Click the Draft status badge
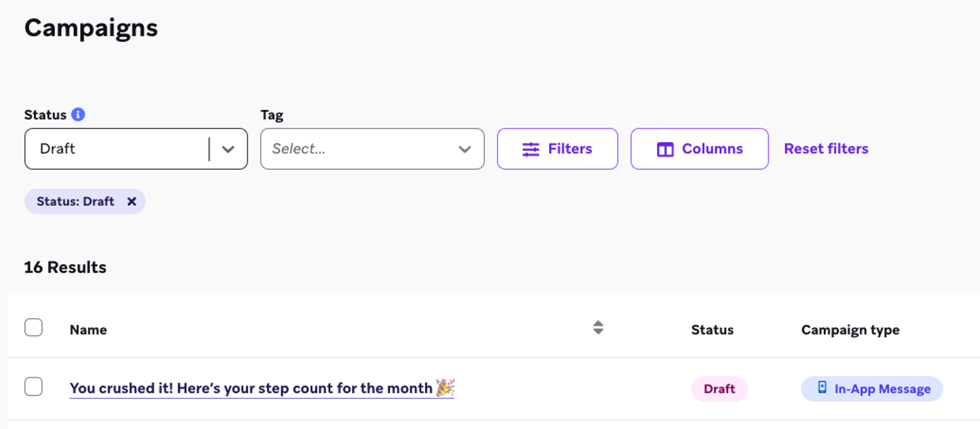The image size is (980, 429). coord(719,388)
